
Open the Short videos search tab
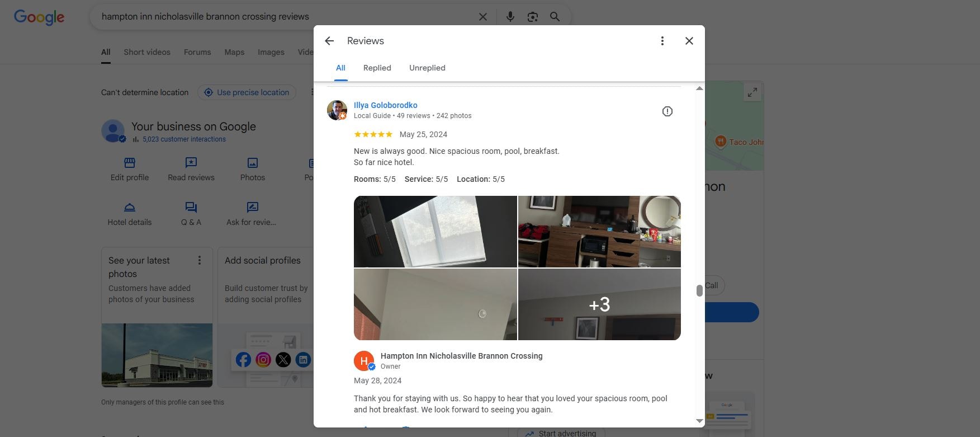tap(147, 52)
